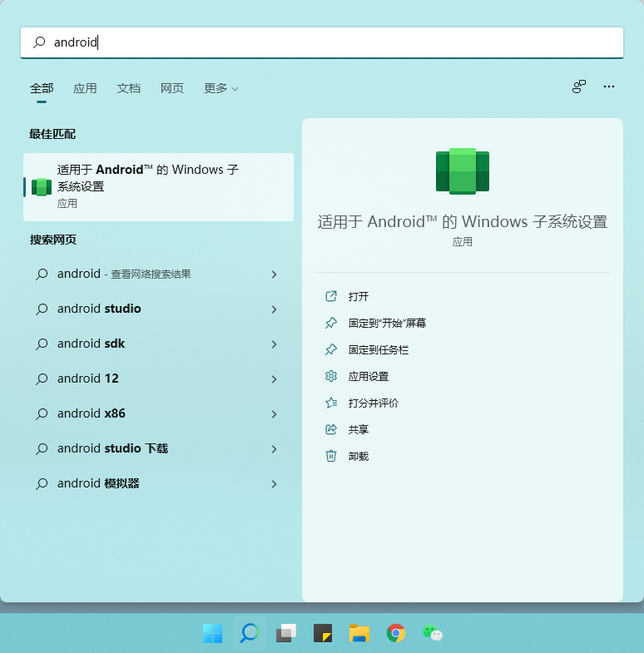Click magnifier icon beside 'android sdk' suggestion
Image resolution: width=644 pixels, height=653 pixels.
click(x=42, y=344)
